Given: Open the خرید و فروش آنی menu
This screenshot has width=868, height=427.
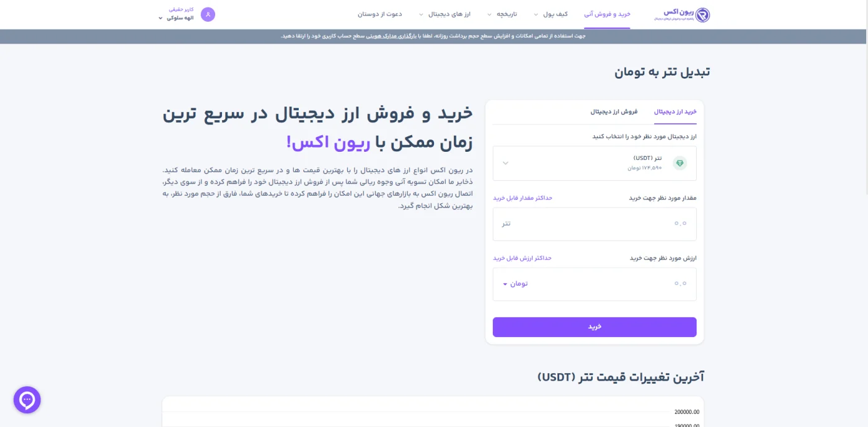Looking at the screenshot, I should pyautogui.click(x=607, y=14).
